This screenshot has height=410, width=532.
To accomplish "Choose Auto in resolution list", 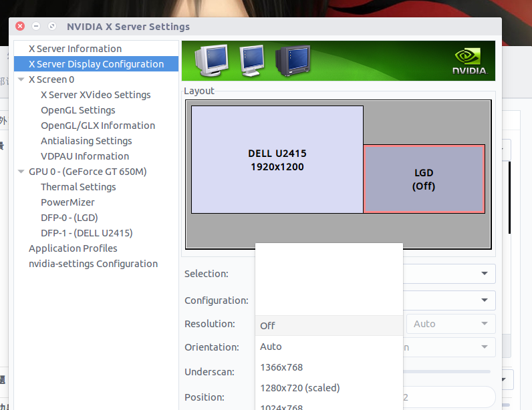I will click(x=329, y=347).
